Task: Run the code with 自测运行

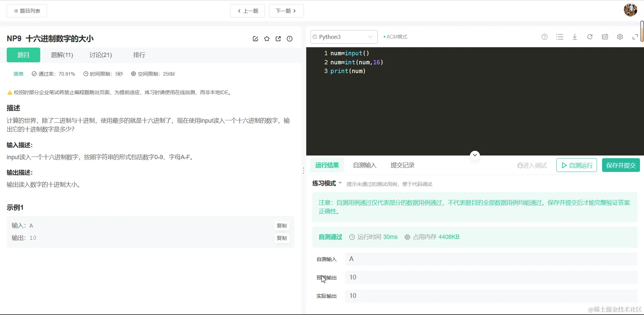Action: pos(576,165)
